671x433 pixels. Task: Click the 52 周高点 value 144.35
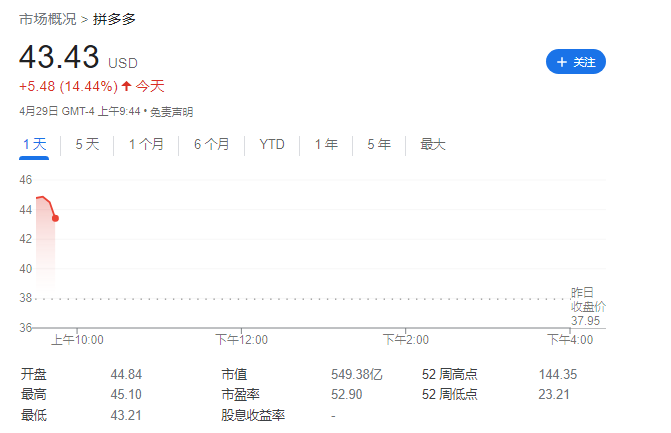pos(558,374)
